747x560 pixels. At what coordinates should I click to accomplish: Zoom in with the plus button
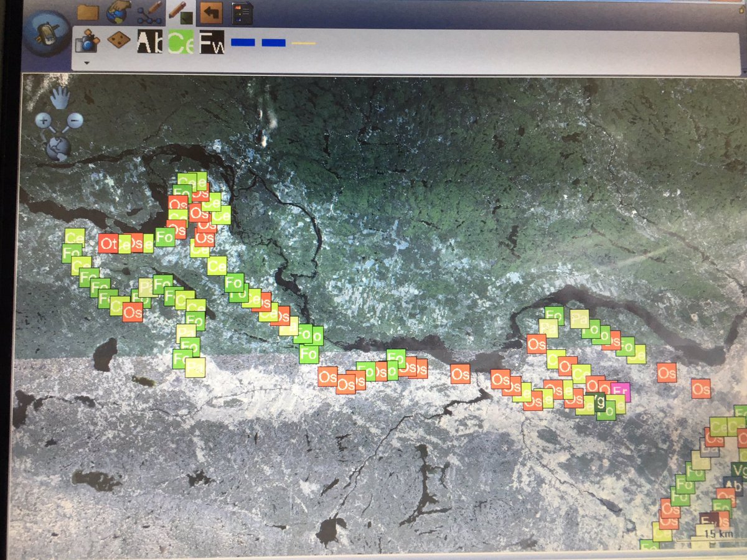point(43,121)
